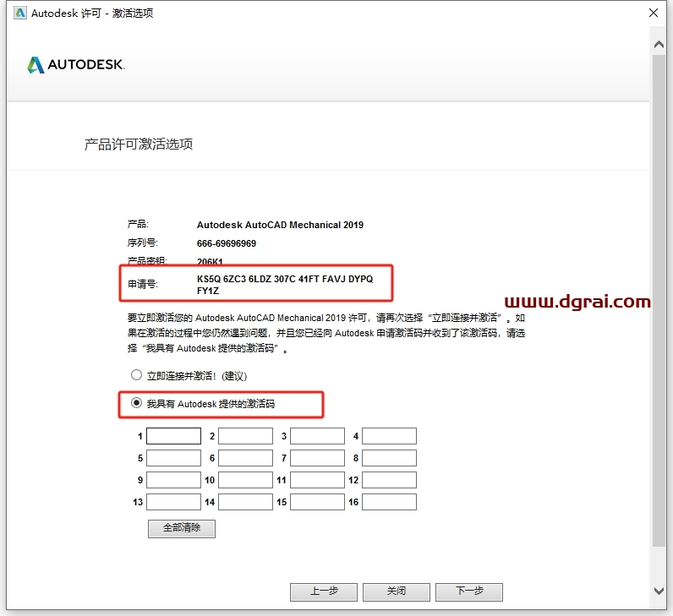
Task: Go back with the 上一步 button
Action: tap(324, 592)
